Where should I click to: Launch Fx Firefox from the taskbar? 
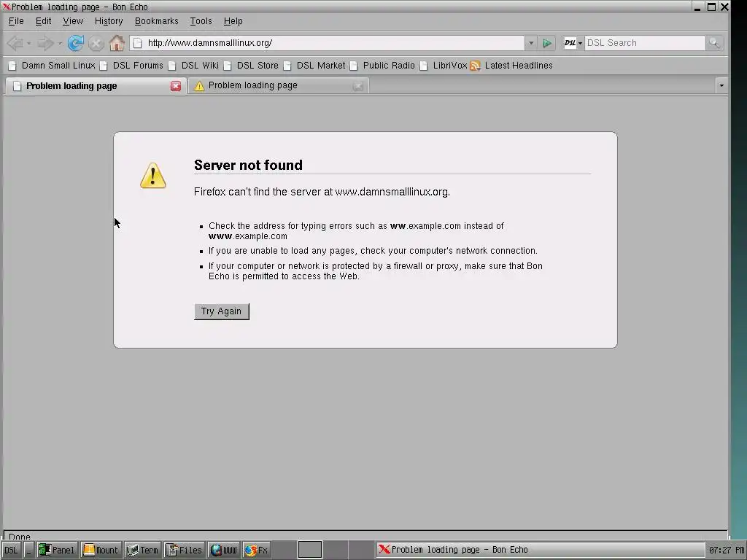[256, 550]
